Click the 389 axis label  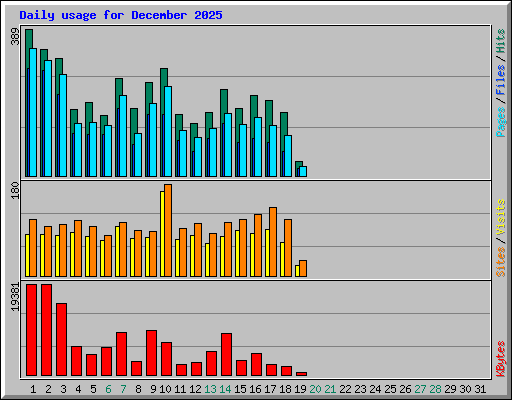[15, 37]
